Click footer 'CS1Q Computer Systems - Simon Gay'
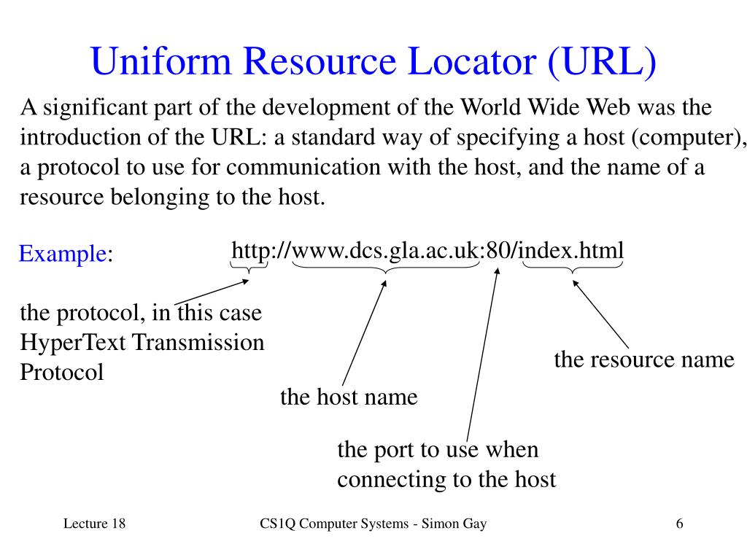Image resolution: width=747 pixels, height=560 pixels. (x=373, y=524)
